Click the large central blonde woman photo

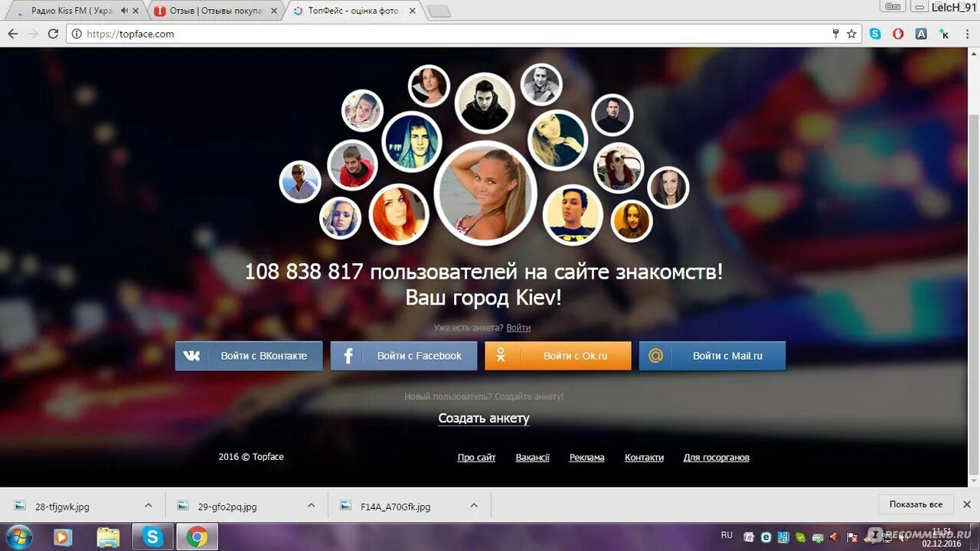tap(485, 193)
